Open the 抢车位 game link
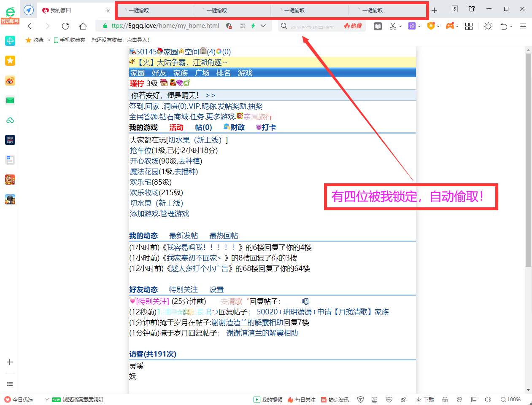Screen dimensions: 532x405 [x=140, y=150]
